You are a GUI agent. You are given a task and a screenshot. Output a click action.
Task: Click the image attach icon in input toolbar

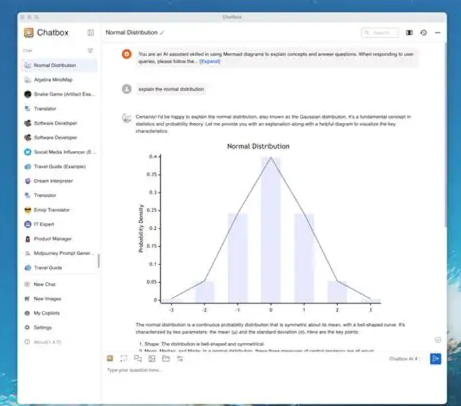pos(110,358)
